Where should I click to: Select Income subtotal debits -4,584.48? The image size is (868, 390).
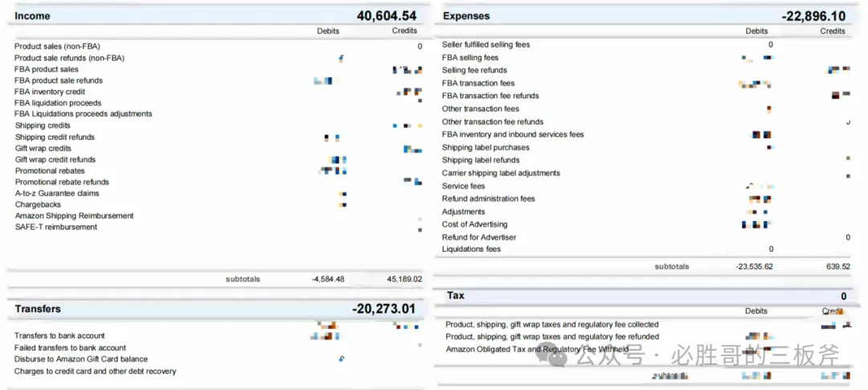point(328,279)
